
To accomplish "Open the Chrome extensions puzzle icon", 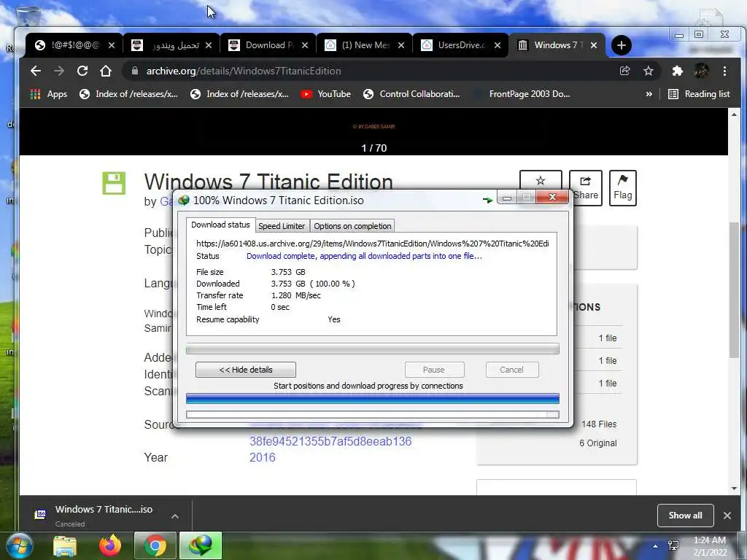I will [x=677, y=71].
